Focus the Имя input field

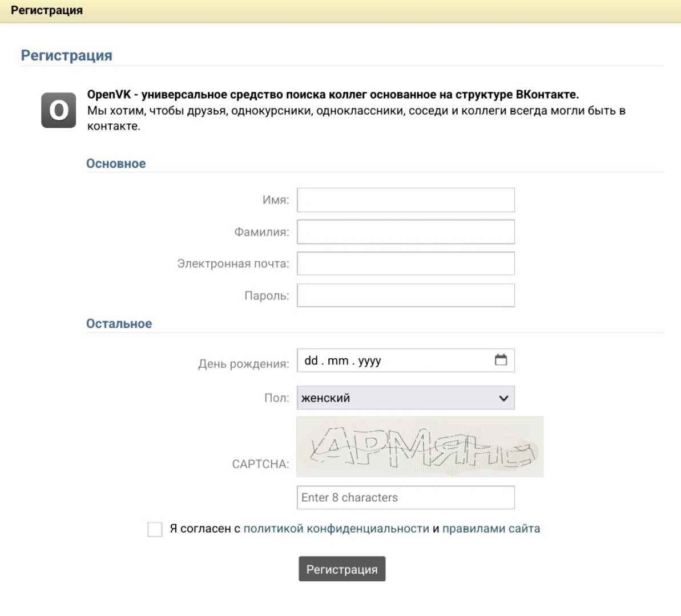405,200
